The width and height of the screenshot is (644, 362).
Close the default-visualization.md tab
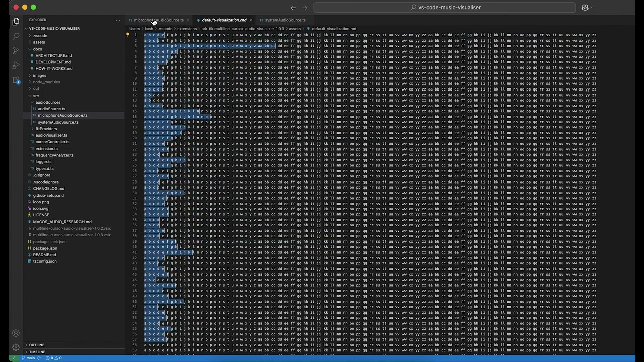(x=251, y=20)
